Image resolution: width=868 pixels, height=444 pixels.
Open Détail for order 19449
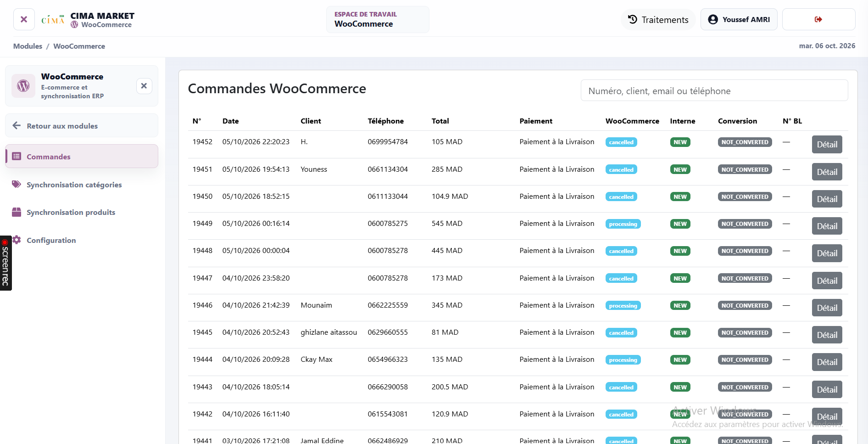point(827,226)
